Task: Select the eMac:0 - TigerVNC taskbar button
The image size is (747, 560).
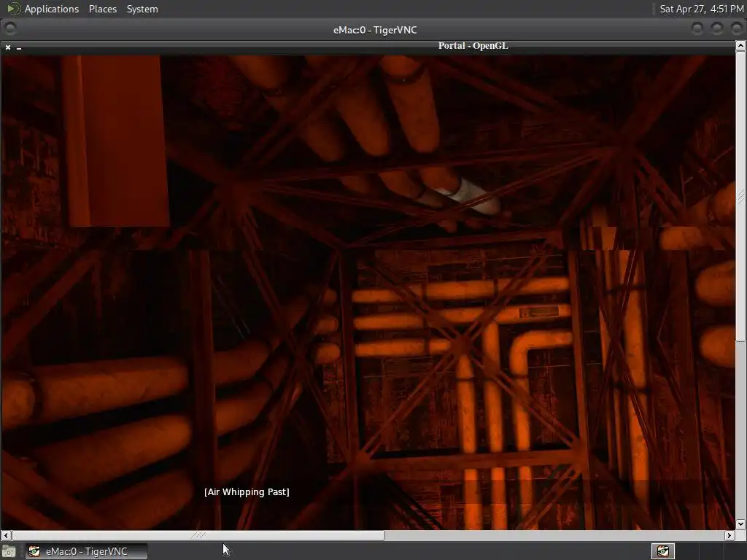Action: (86, 551)
